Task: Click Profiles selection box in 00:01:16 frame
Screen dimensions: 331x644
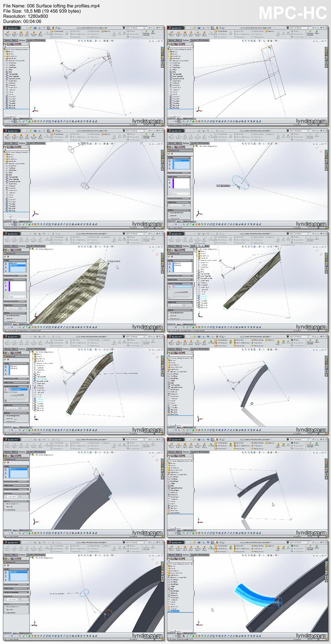Action: [x=182, y=164]
